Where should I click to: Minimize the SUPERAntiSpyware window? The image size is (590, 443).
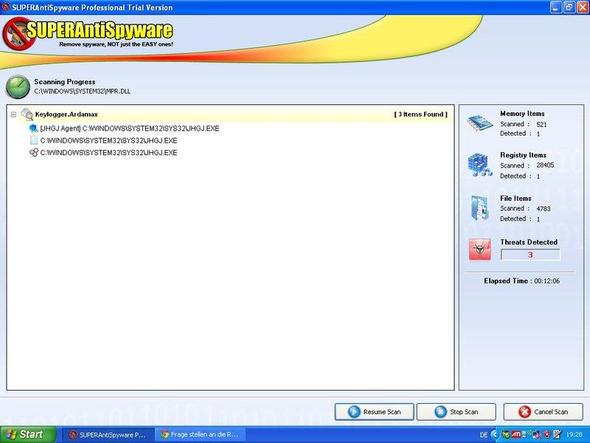click(557, 7)
